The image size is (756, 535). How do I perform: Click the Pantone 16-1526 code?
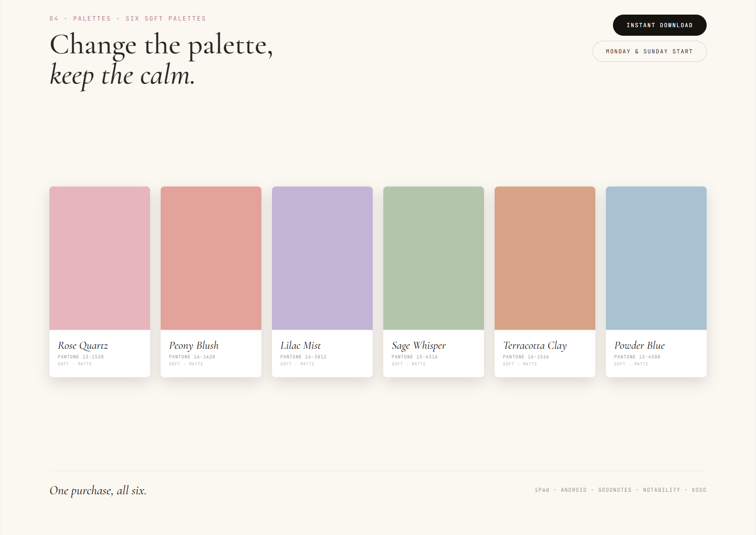[x=526, y=357]
